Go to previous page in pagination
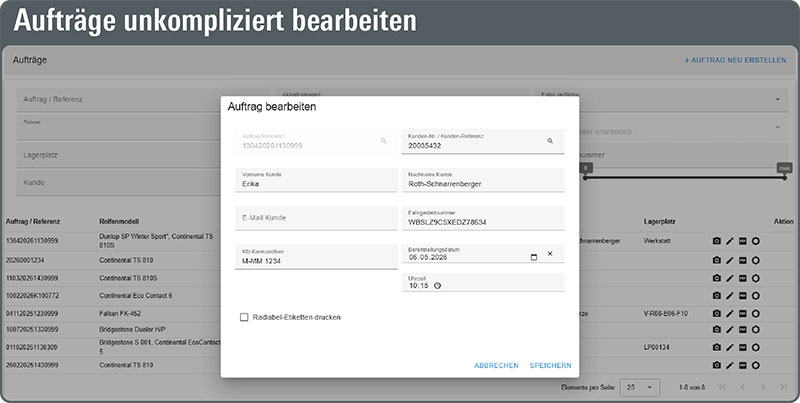This screenshot has height=403, width=800. (743, 387)
